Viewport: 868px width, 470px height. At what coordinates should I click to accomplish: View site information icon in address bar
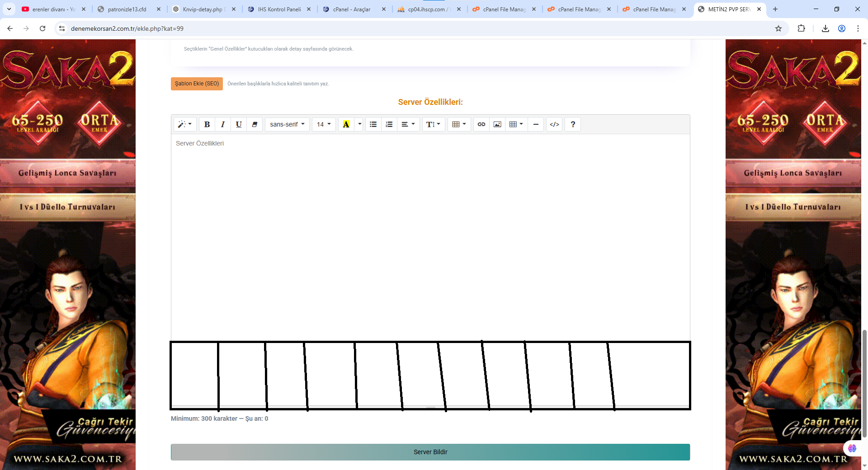click(62, 28)
